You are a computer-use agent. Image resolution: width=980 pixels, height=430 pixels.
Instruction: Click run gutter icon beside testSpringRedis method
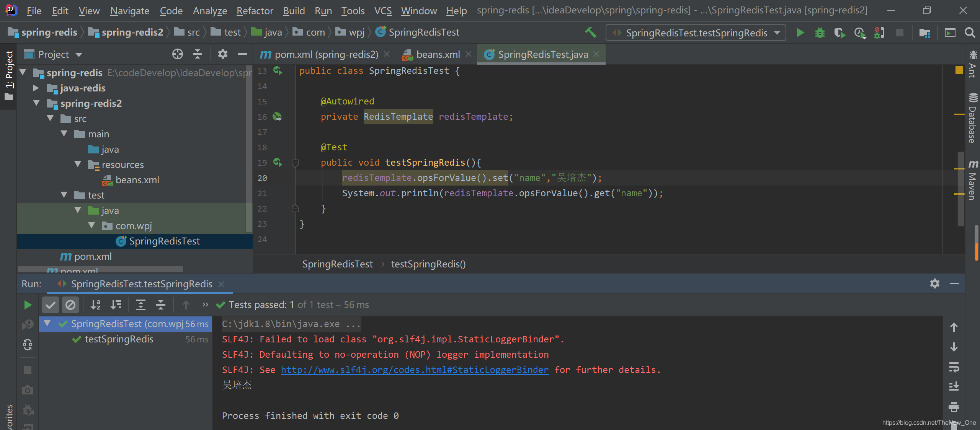(x=278, y=163)
